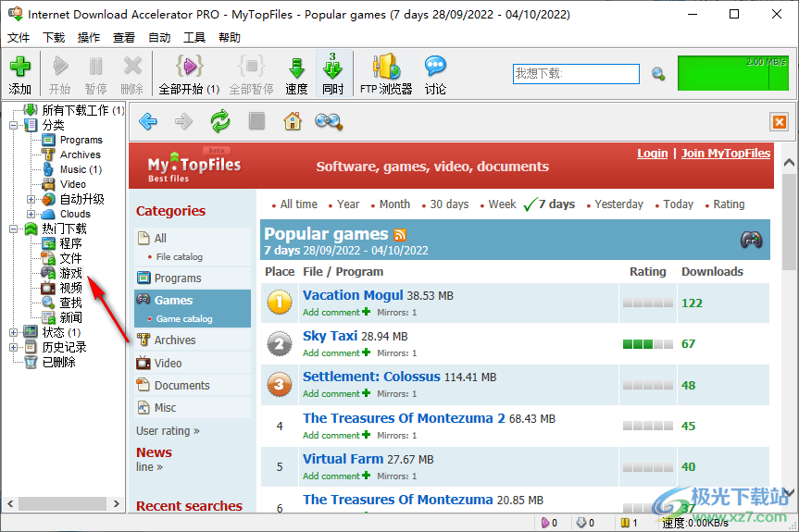Open Settlement: Colossus game link
The height and width of the screenshot is (532, 799).
point(371,377)
